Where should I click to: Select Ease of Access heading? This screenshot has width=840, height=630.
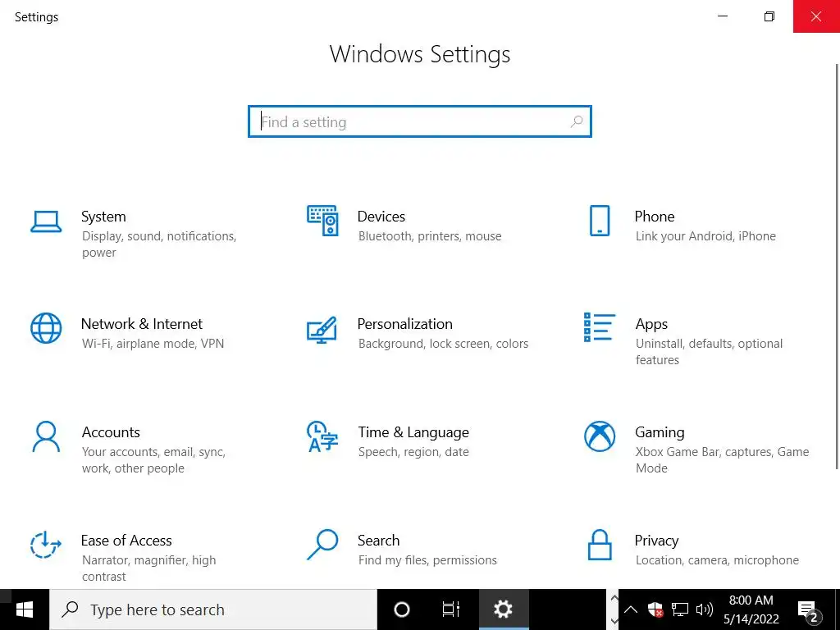pyautogui.click(x=126, y=541)
